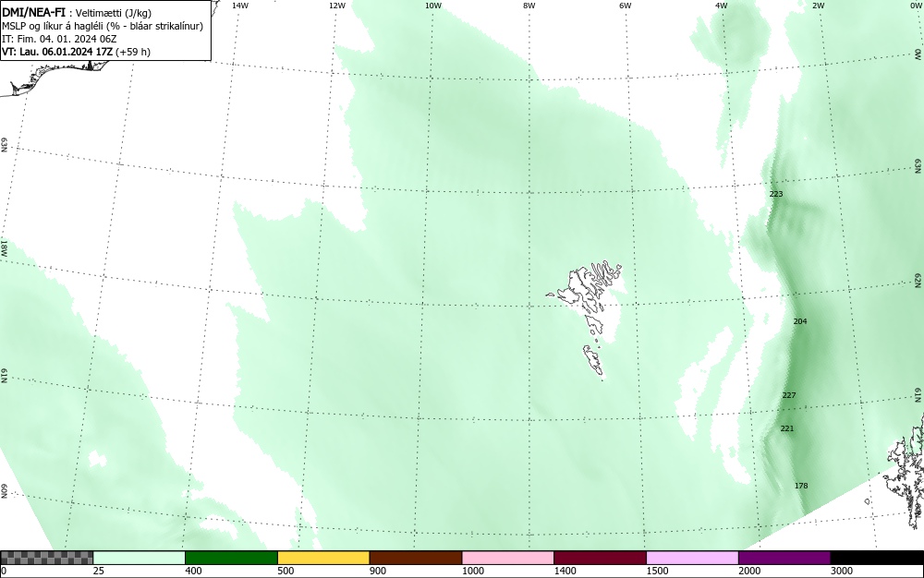This screenshot has width=924, height=578.
Task: Click the legend value 400
Action: click(x=193, y=571)
